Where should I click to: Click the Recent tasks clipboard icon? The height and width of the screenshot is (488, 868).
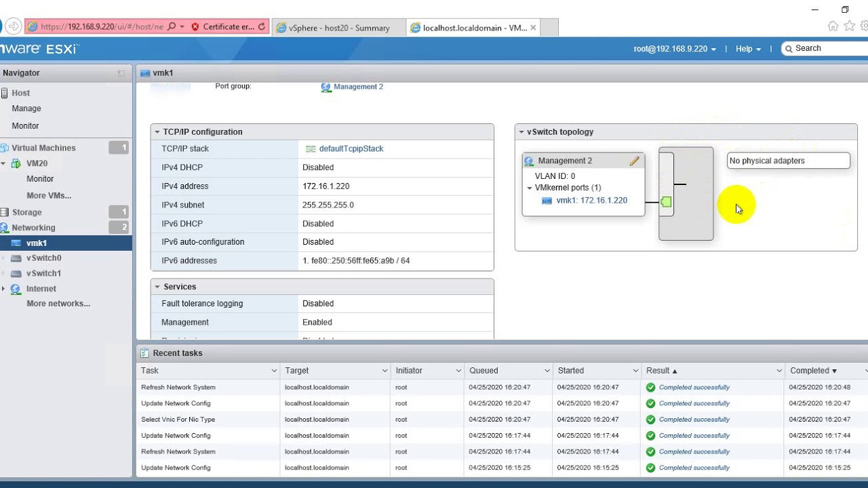pyautogui.click(x=144, y=353)
